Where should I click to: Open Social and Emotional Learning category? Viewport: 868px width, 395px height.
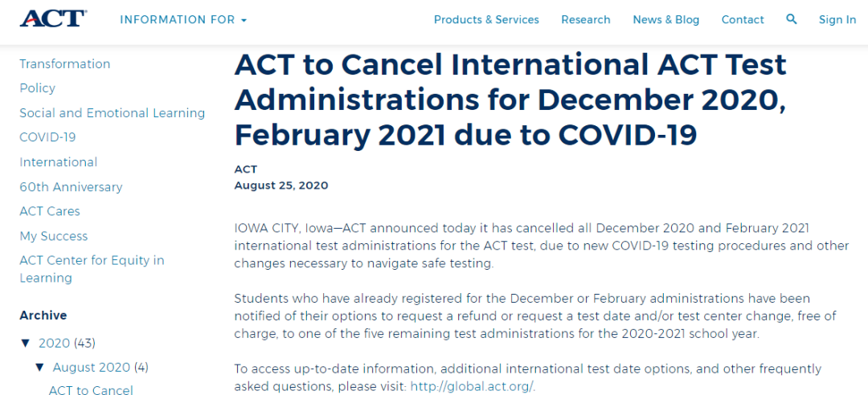[x=113, y=113]
